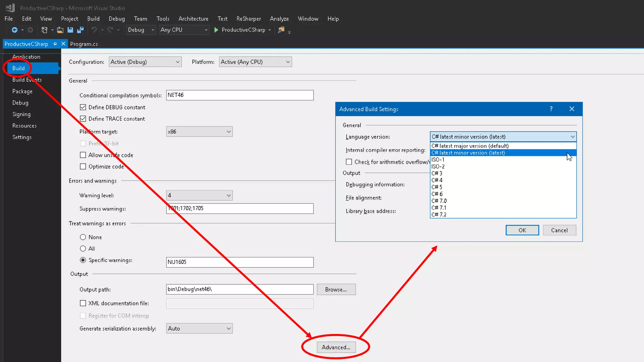Click the Save floppy disk icon
Viewport: 644px width, 362px height.
click(x=70, y=30)
